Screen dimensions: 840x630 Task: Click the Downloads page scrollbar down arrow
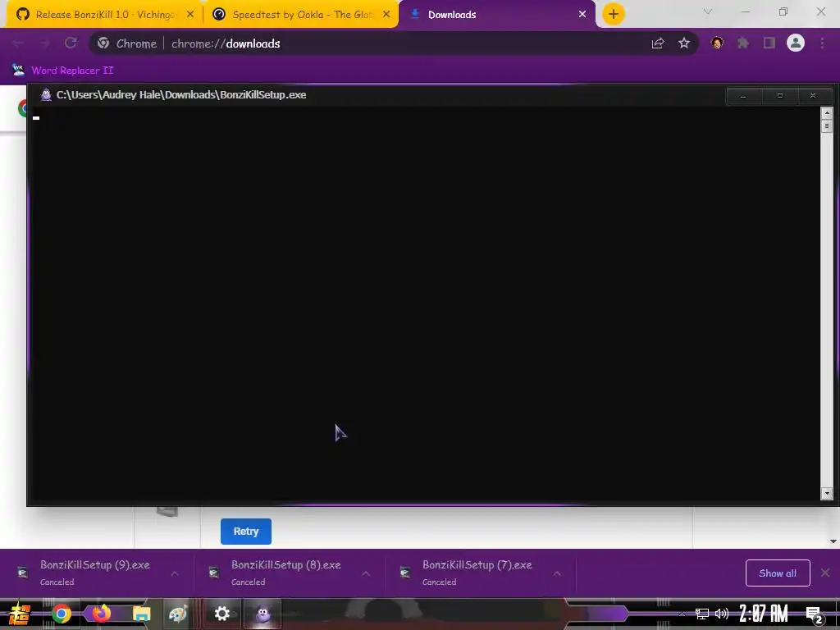click(x=833, y=541)
